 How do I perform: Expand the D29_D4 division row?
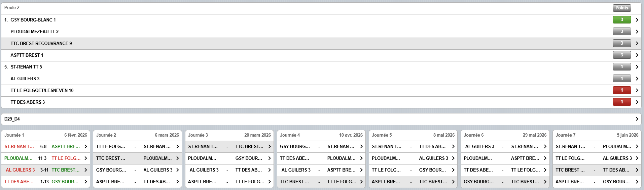[x=637, y=119]
